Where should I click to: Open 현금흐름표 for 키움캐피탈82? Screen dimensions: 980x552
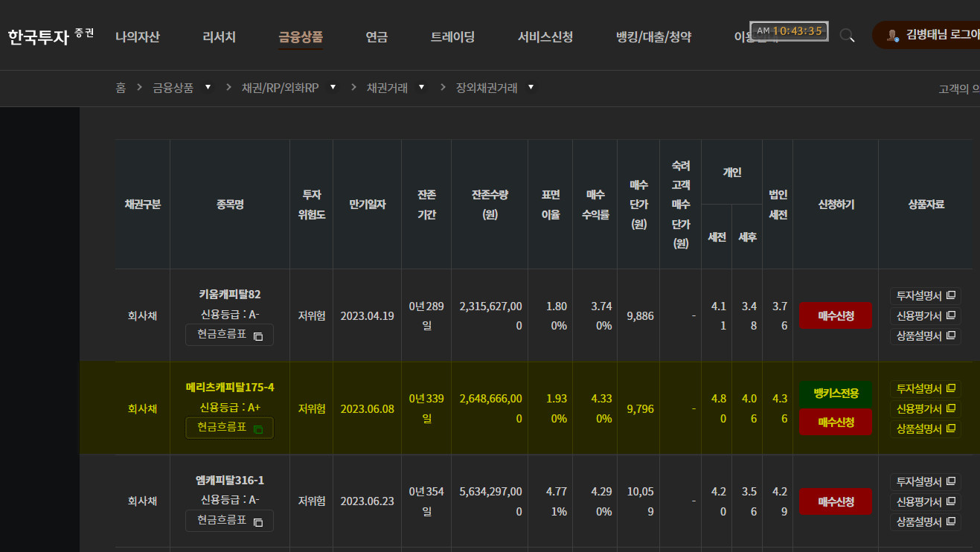(x=229, y=336)
